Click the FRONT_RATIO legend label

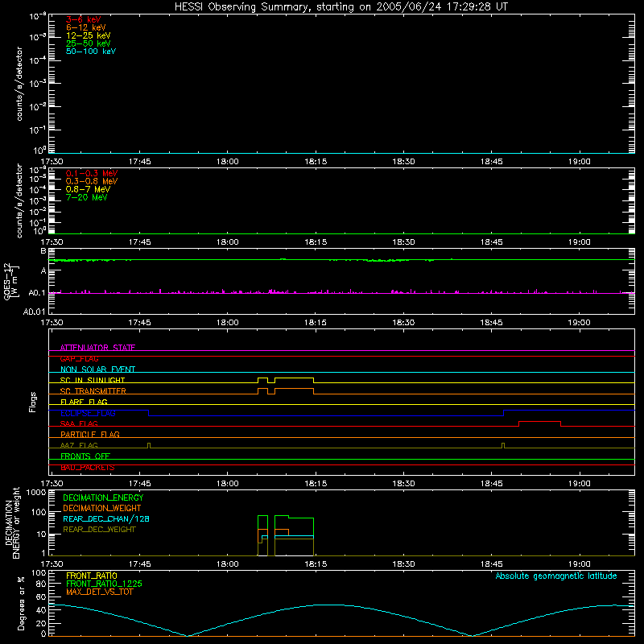91,576
